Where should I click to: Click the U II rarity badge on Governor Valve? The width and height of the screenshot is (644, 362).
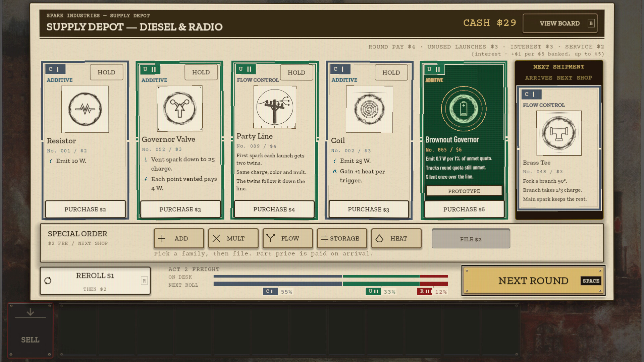coord(150,69)
